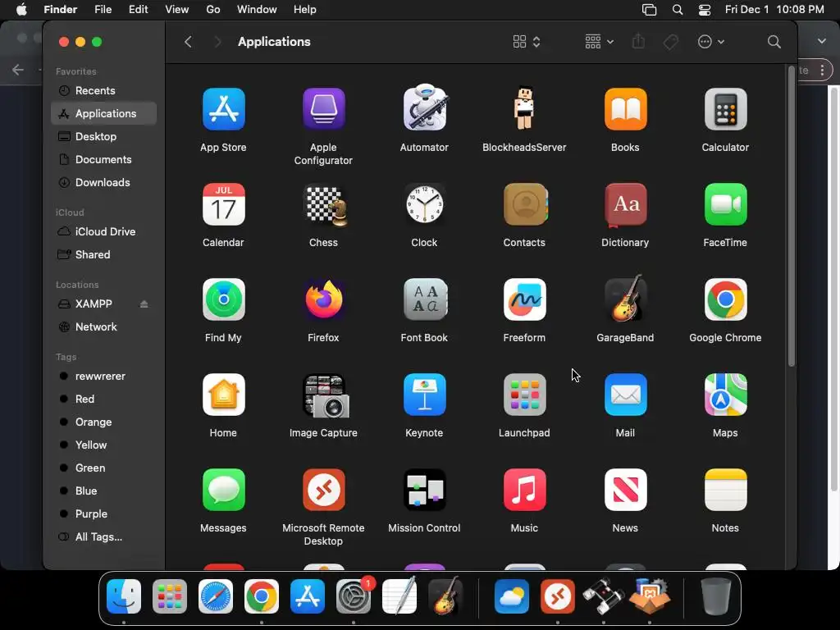This screenshot has width=840, height=630.
Task: Select the Image Capture app
Action: pyautogui.click(x=326, y=395)
